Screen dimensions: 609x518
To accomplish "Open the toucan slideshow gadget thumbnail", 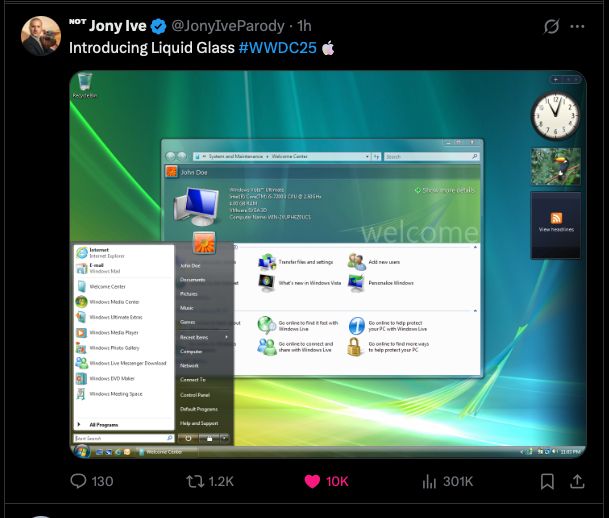I will [x=556, y=166].
